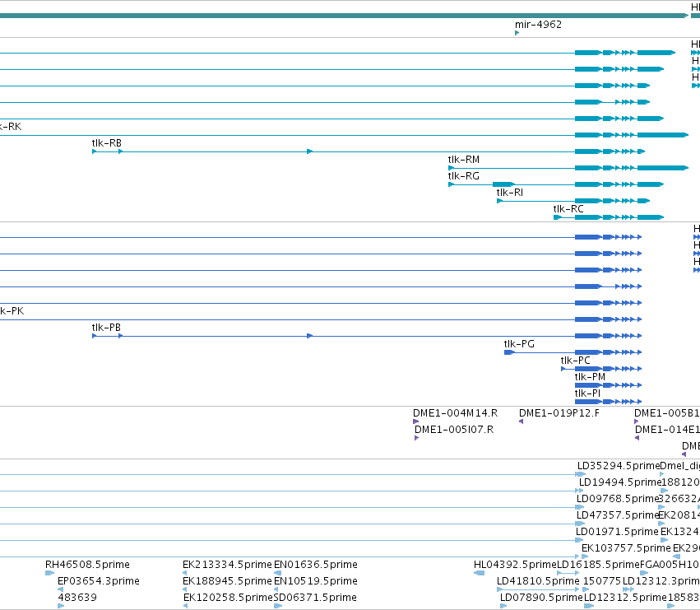This screenshot has height=610, width=700.
Task: Open the EP03654.3prime EST label
Action: tap(98, 581)
